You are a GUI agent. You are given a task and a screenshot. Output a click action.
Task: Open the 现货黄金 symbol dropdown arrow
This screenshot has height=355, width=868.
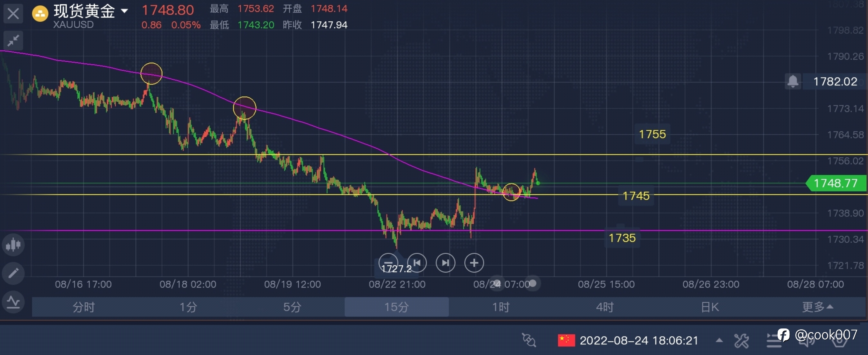[125, 11]
